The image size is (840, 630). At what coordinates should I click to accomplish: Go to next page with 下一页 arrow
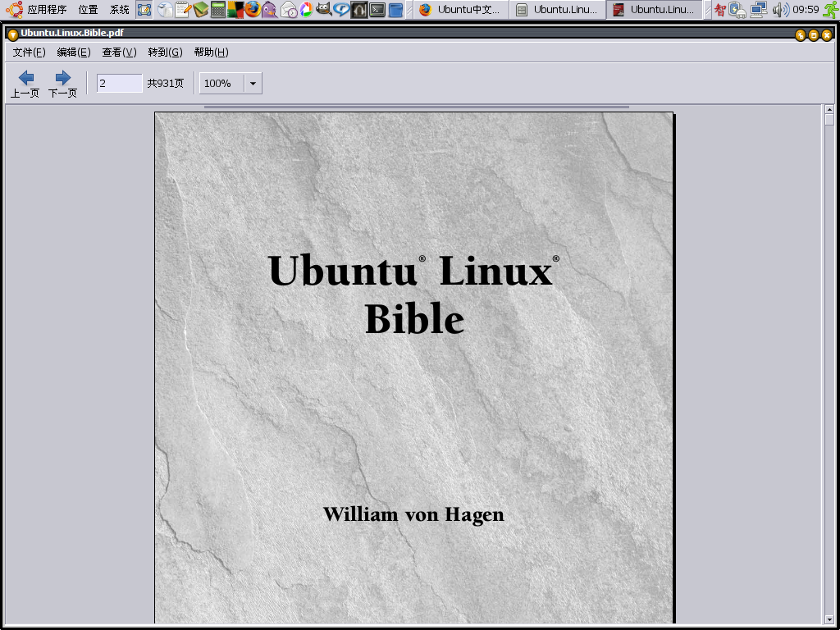click(62, 84)
